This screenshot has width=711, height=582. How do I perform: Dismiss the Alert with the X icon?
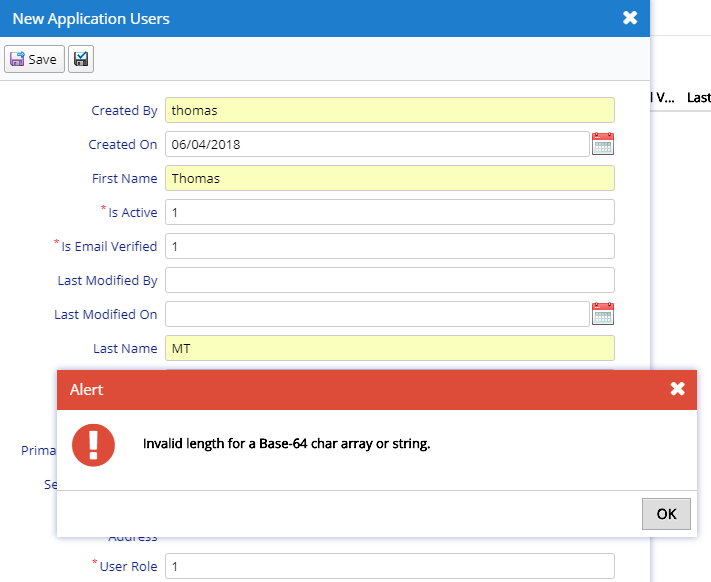click(x=677, y=388)
